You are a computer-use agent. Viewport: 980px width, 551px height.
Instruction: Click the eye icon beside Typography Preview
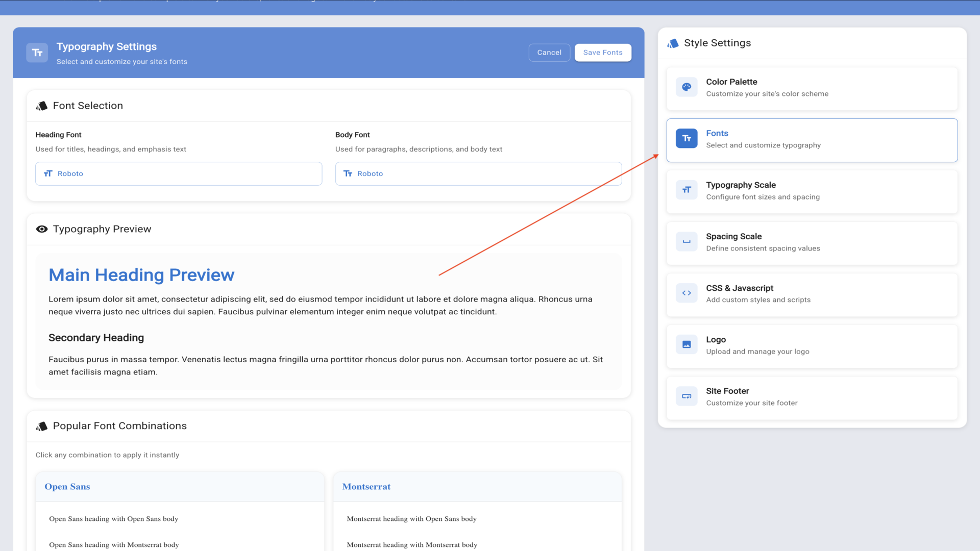pos(42,229)
